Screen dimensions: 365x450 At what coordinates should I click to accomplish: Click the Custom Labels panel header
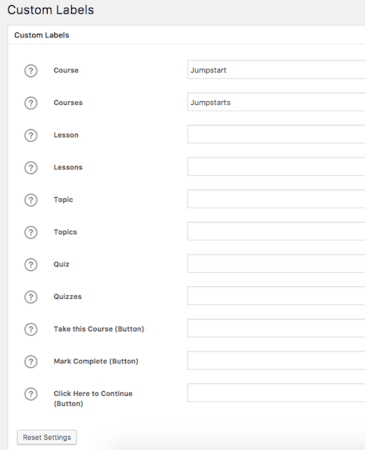click(186, 35)
